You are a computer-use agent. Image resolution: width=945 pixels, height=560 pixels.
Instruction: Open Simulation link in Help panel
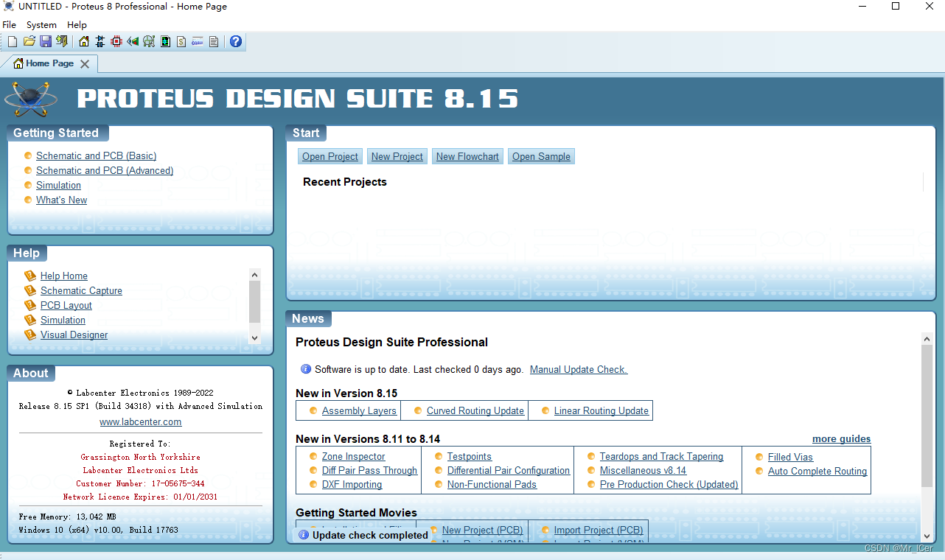(x=63, y=320)
